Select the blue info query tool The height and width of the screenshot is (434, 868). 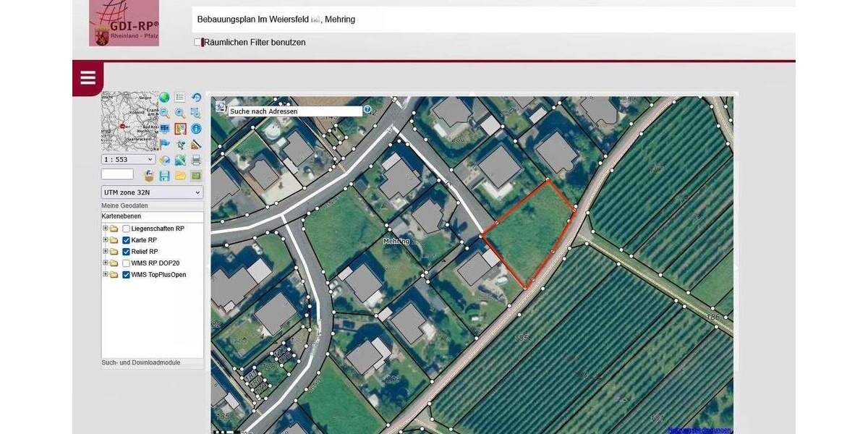(196, 129)
